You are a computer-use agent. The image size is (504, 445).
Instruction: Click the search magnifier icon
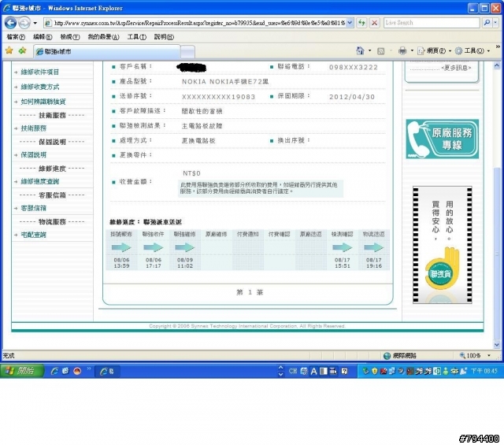pyautogui.click(x=487, y=23)
